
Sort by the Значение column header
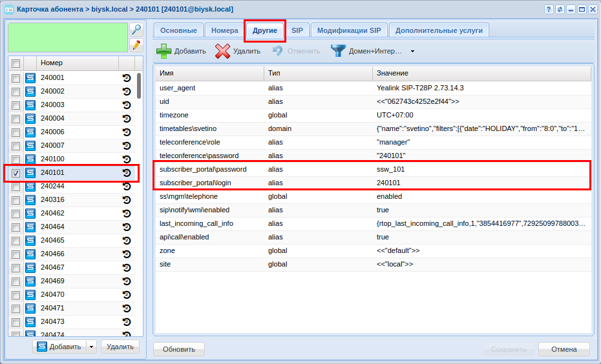482,73
